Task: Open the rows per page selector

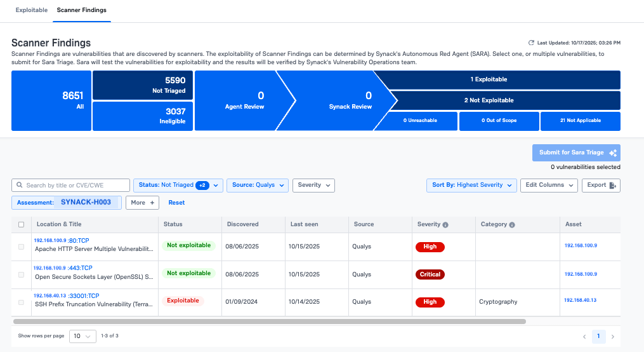Action: click(x=81, y=336)
